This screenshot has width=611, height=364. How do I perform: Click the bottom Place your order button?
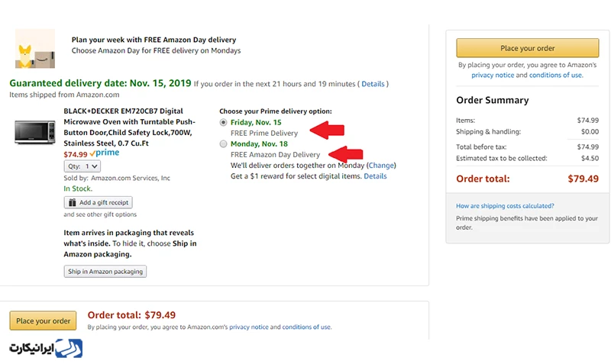43,321
